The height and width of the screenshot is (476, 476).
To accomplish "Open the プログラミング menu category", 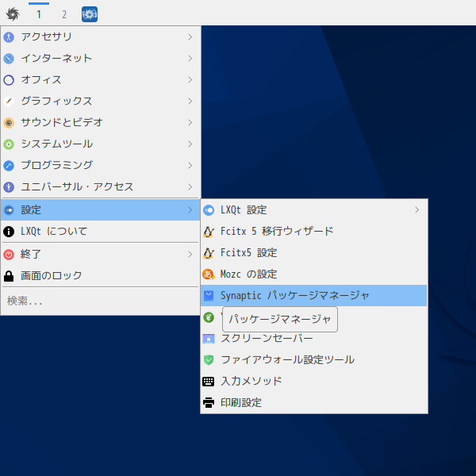I will (100, 166).
